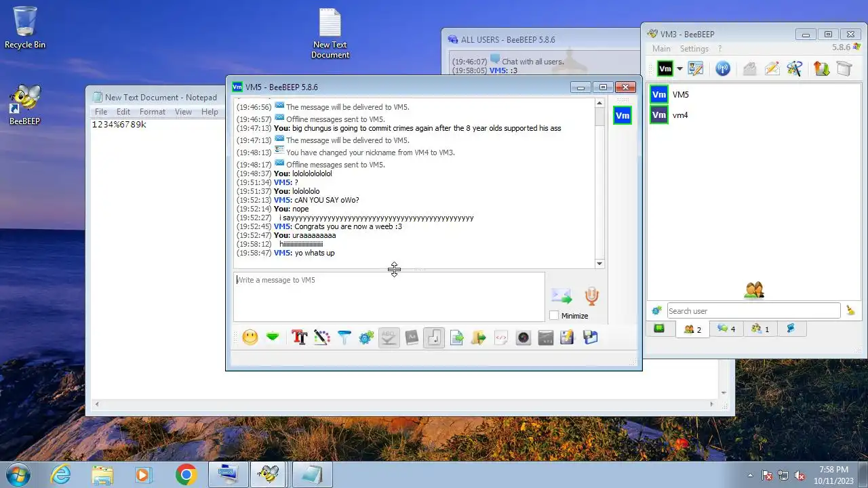Expand the status dropdown arrow next to Vm avatar

pos(679,69)
